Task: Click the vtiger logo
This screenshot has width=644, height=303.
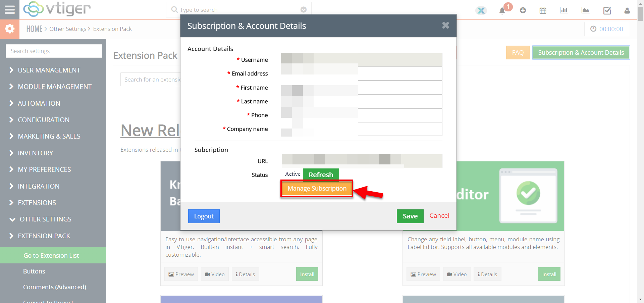Action: point(57,9)
